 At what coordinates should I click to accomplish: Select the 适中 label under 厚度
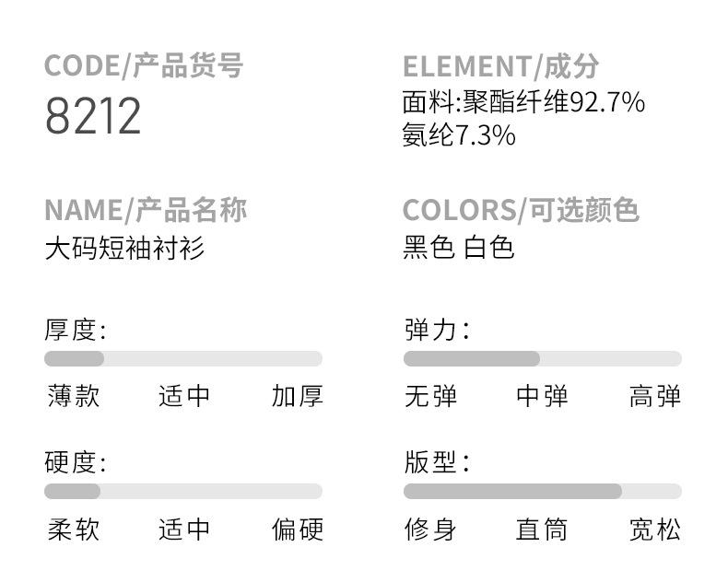[x=184, y=396]
